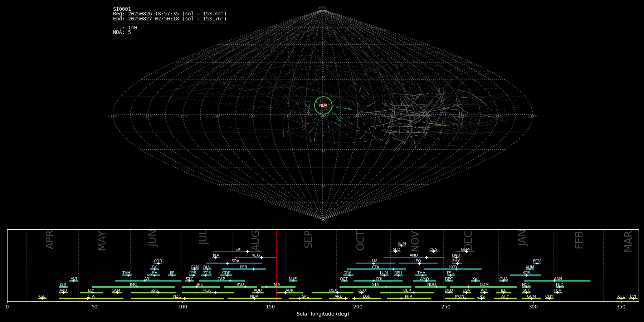
Task: Click the ARI shower label
Action: tap(147, 279)
